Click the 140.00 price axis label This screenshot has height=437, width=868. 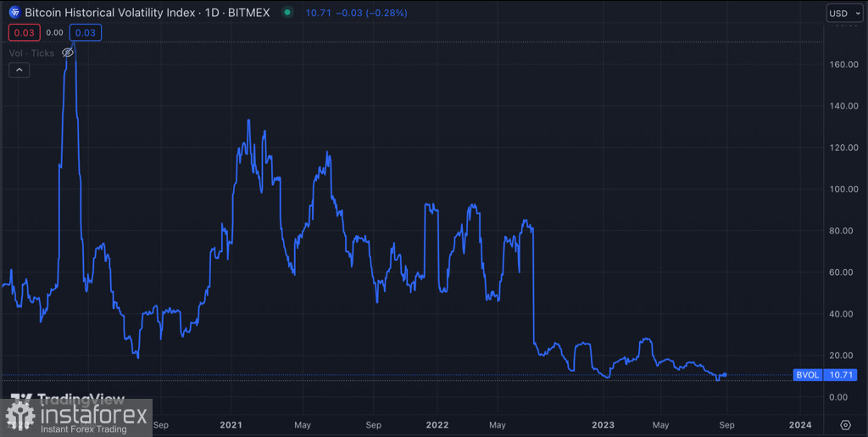tap(845, 106)
